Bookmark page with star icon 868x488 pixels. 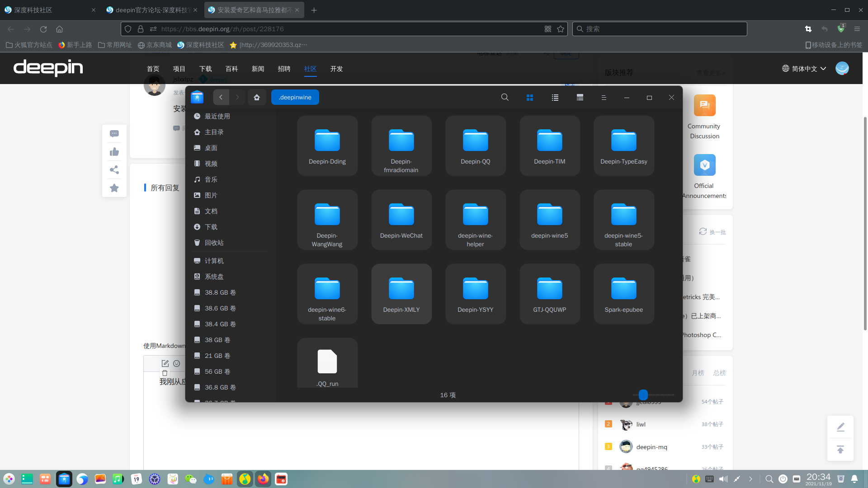pos(561,29)
